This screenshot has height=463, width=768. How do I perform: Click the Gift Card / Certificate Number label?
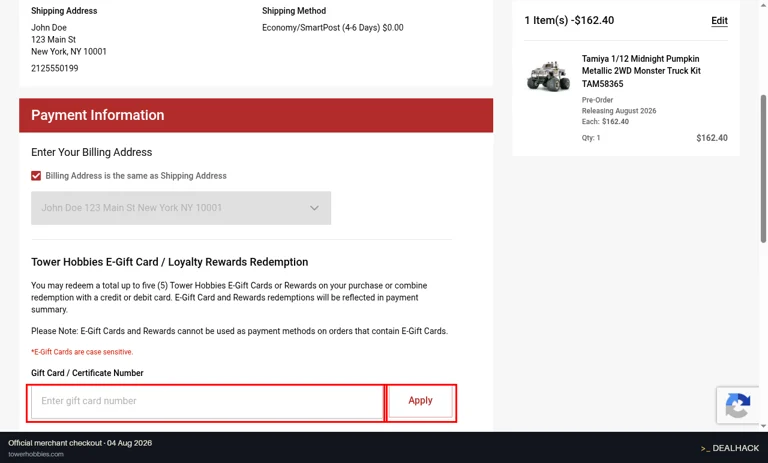point(87,373)
